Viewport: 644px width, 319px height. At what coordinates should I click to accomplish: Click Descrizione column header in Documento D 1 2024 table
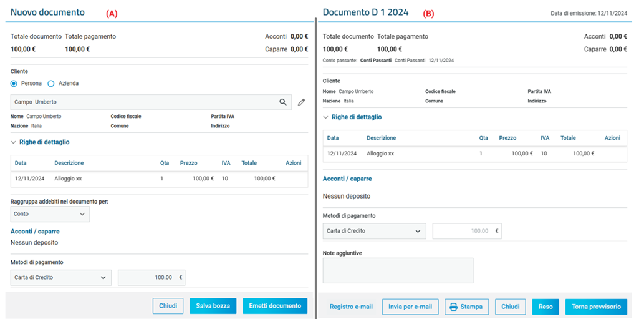click(381, 138)
